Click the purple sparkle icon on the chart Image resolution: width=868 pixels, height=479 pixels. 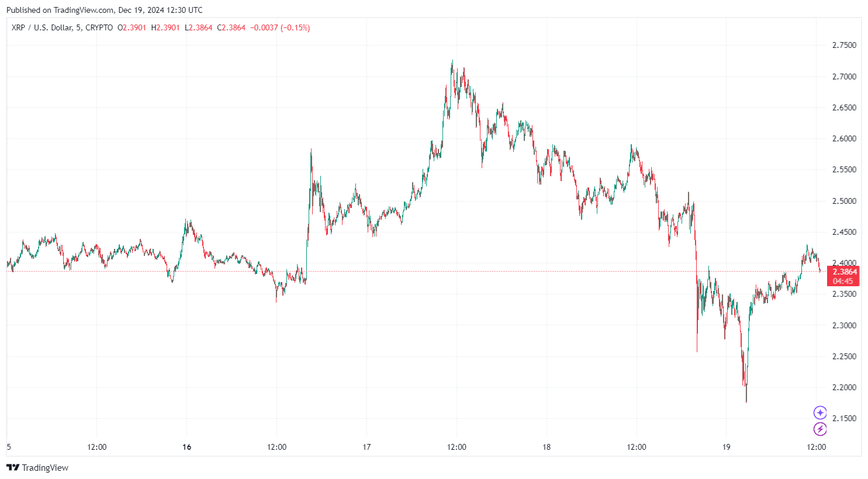point(820,413)
